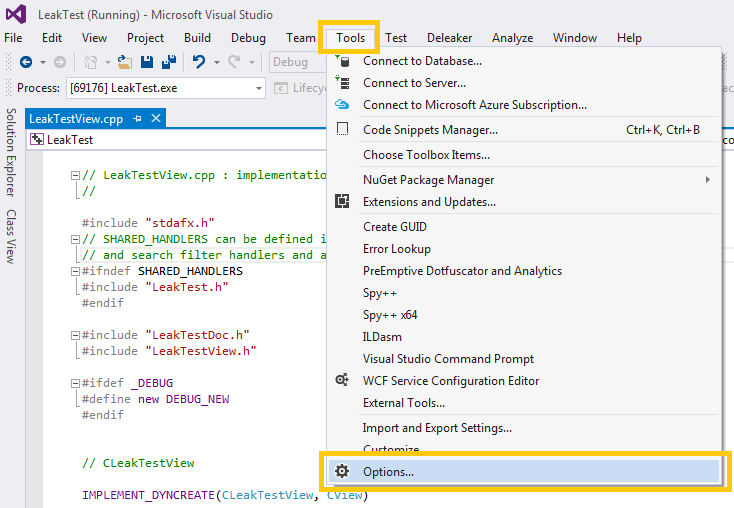Click the LeakTest project scope icon
Screen dimensions: 734x508
click(37, 140)
